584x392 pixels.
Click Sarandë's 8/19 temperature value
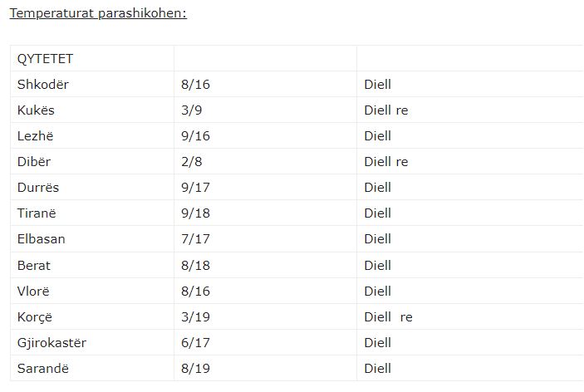pyautogui.click(x=194, y=368)
